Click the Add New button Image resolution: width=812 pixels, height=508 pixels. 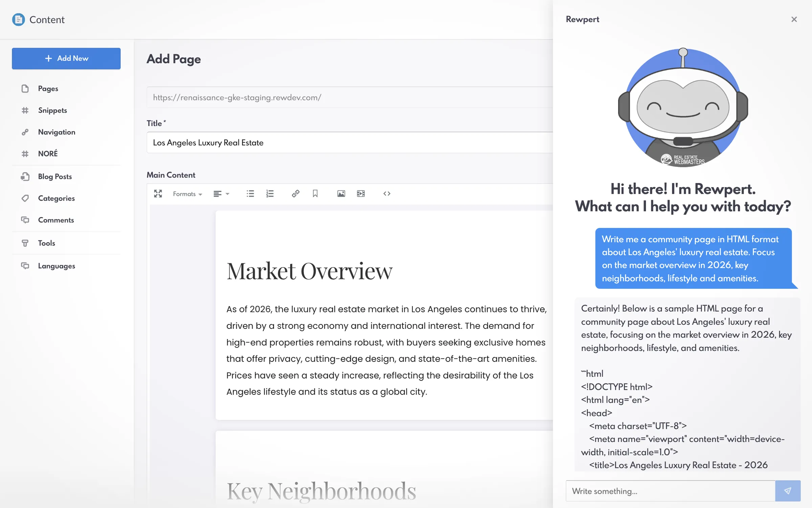[x=66, y=58]
